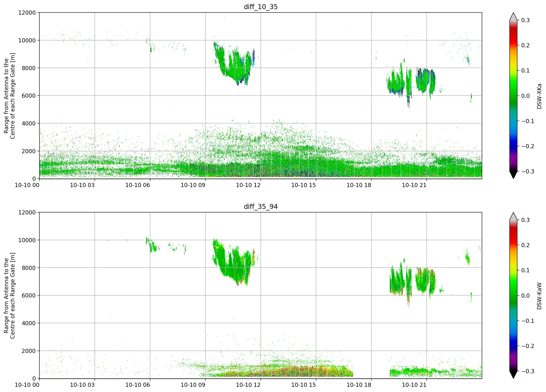Click the 0.0 tick on DSW-KaW colorbar
Screen dimensions: 546x392
coord(526,295)
